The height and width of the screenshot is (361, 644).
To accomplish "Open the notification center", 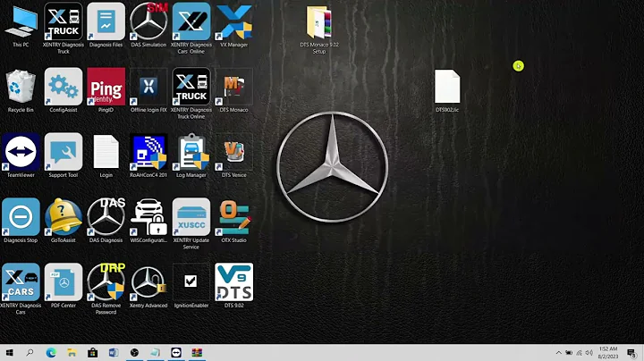I will click(631, 353).
